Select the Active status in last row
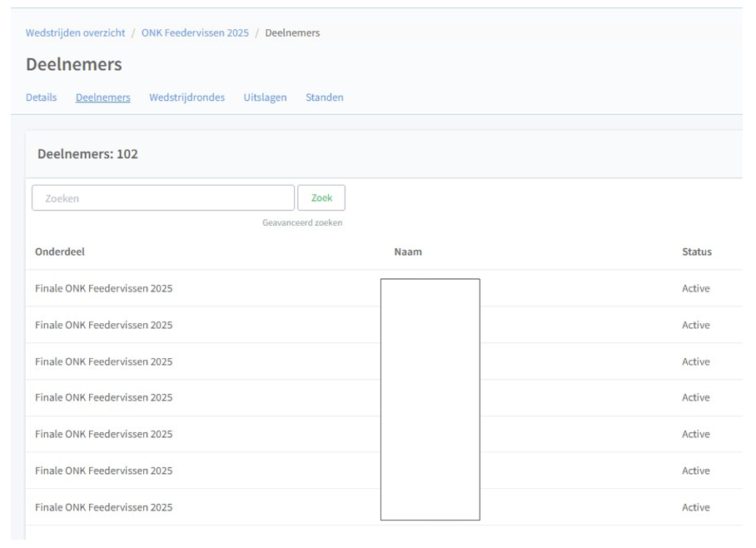 click(695, 507)
